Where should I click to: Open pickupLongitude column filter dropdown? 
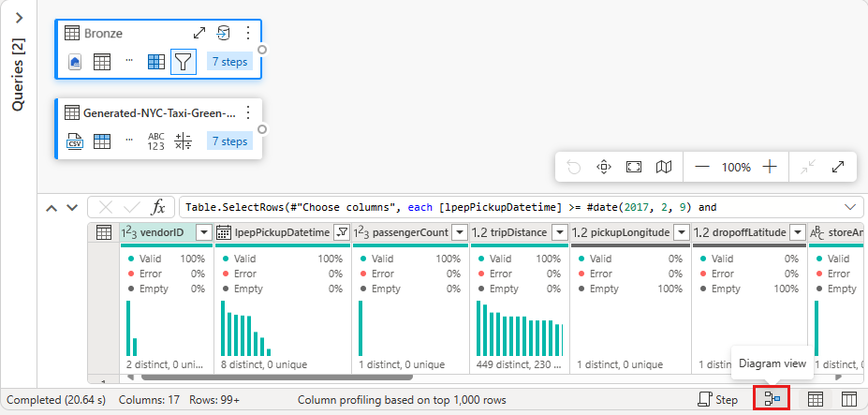coord(682,232)
